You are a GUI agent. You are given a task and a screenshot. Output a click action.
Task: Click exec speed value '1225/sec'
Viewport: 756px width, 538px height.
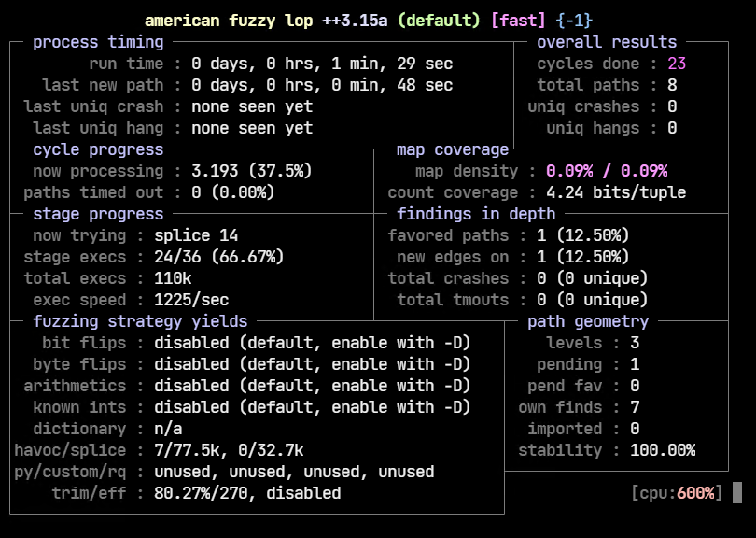pos(191,300)
